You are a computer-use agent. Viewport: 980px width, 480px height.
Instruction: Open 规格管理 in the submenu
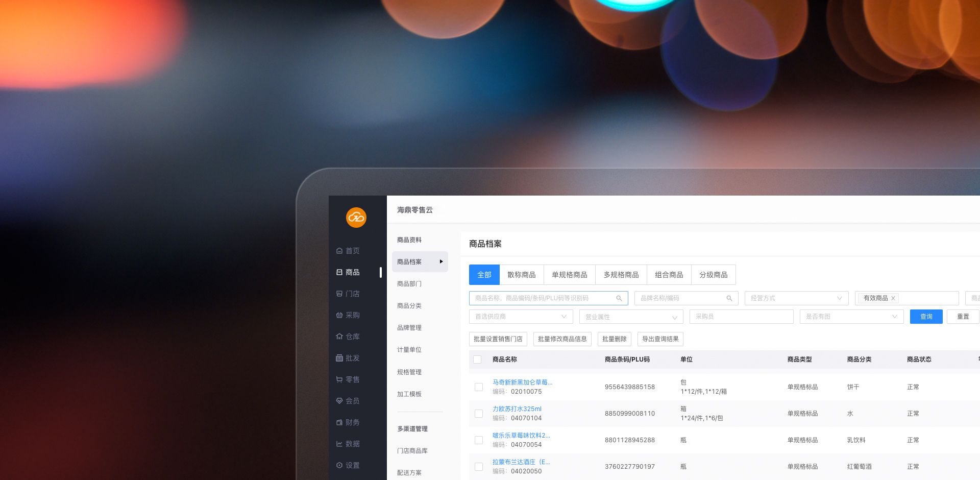pyautogui.click(x=409, y=372)
